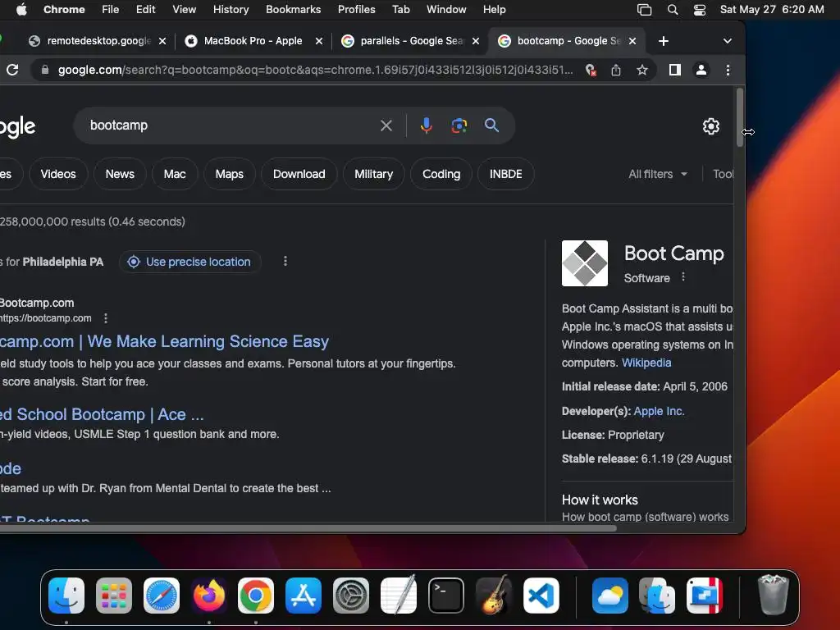Clear the bootcamp search query
The image size is (840, 630).
coord(386,126)
